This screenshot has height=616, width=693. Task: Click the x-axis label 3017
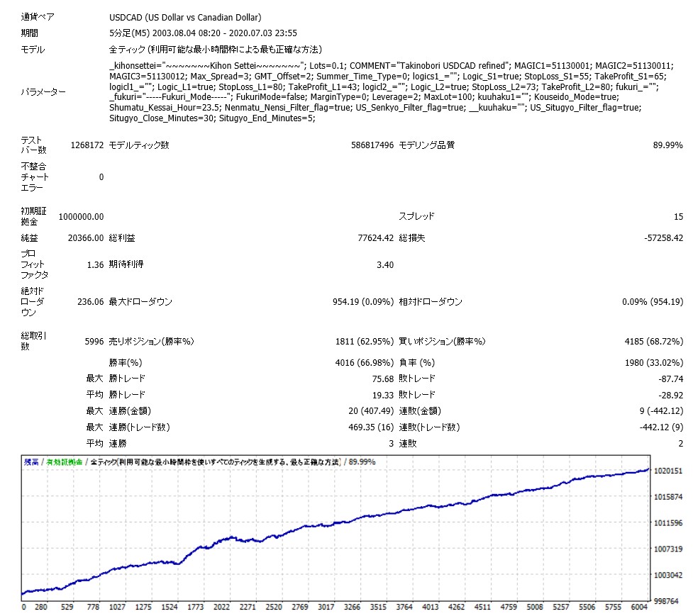[x=326, y=607]
